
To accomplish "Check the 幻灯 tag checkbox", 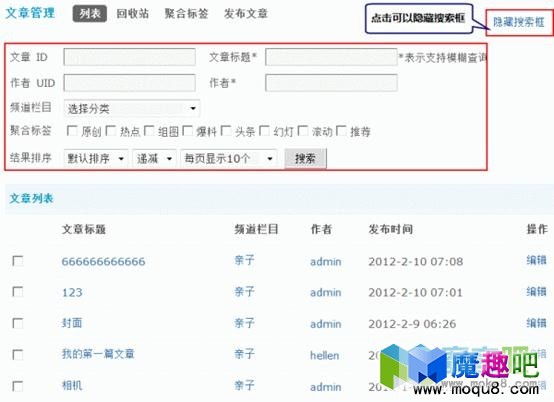I will (265, 131).
